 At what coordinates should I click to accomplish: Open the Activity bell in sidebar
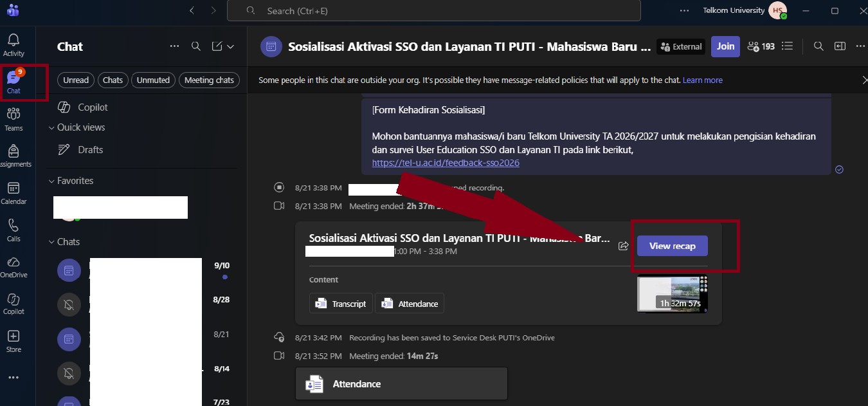coord(14,44)
